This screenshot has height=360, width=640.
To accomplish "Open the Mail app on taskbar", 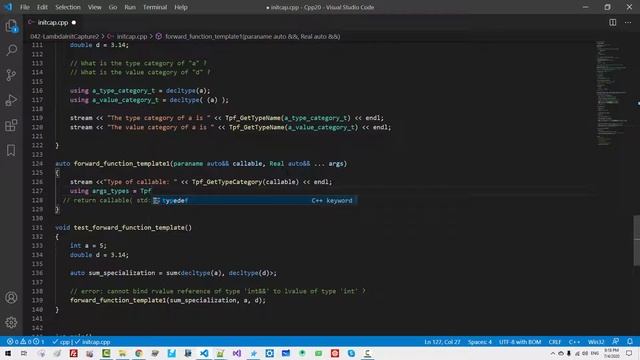I will pos(286,353).
